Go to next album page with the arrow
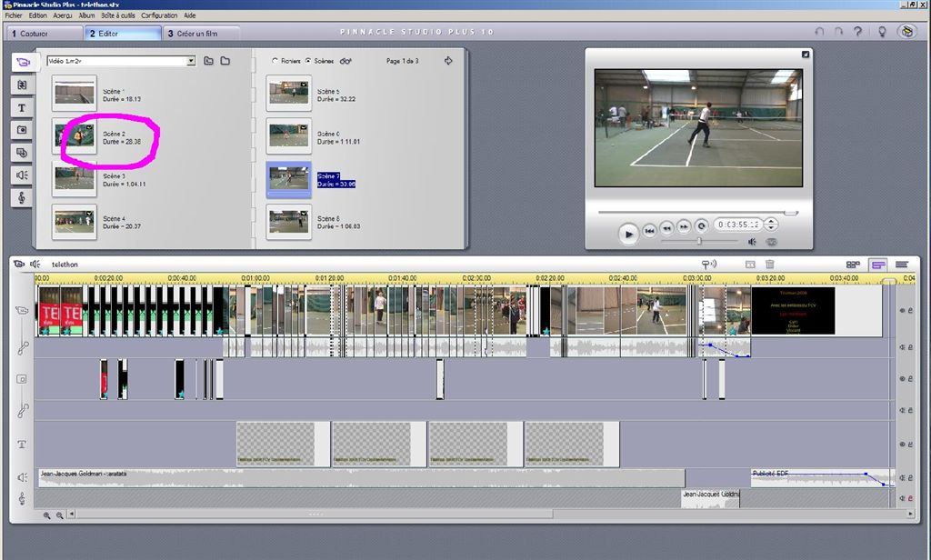Image resolution: width=931 pixels, height=560 pixels. [448, 61]
